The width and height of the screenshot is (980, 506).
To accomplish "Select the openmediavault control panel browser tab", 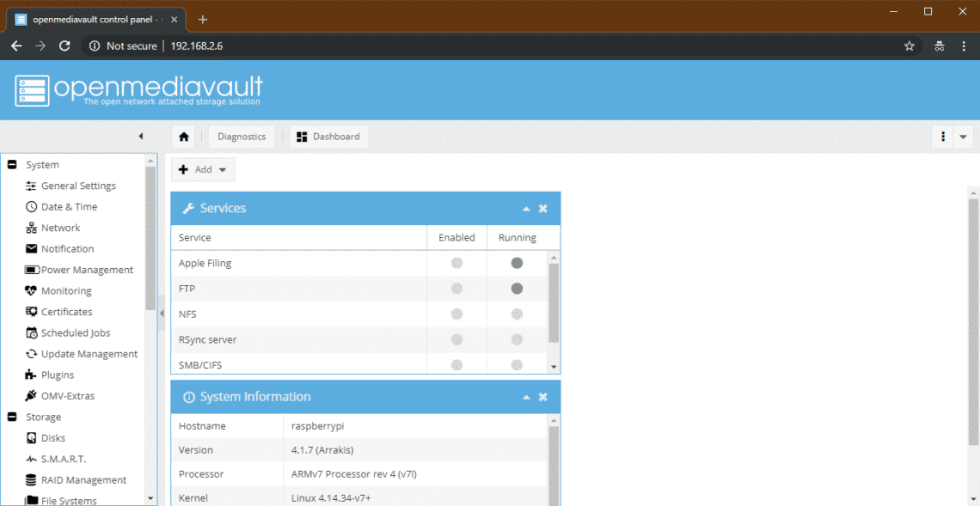I will pyautogui.click(x=97, y=20).
